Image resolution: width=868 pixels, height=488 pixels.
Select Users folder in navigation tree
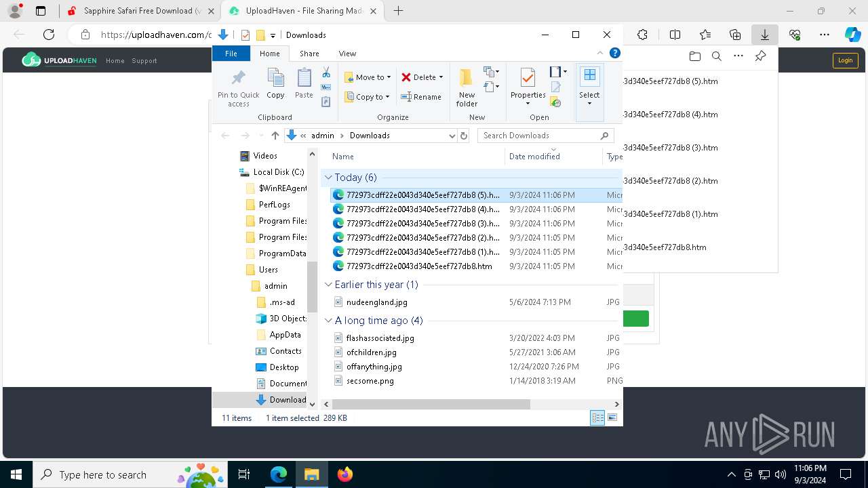pyautogui.click(x=268, y=270)
